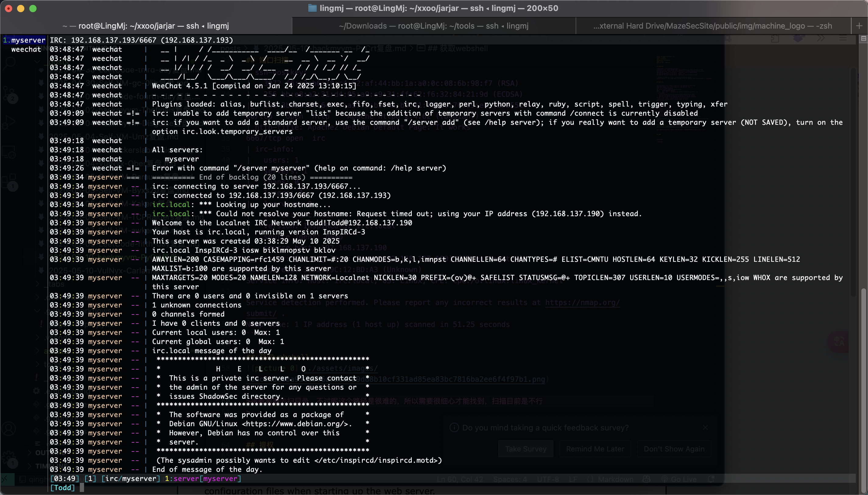868x495 pixels.
Task: Click 'Welcome to the Localnet IRC Network' line
Action: pyautogui.click(x=282, y=223)
